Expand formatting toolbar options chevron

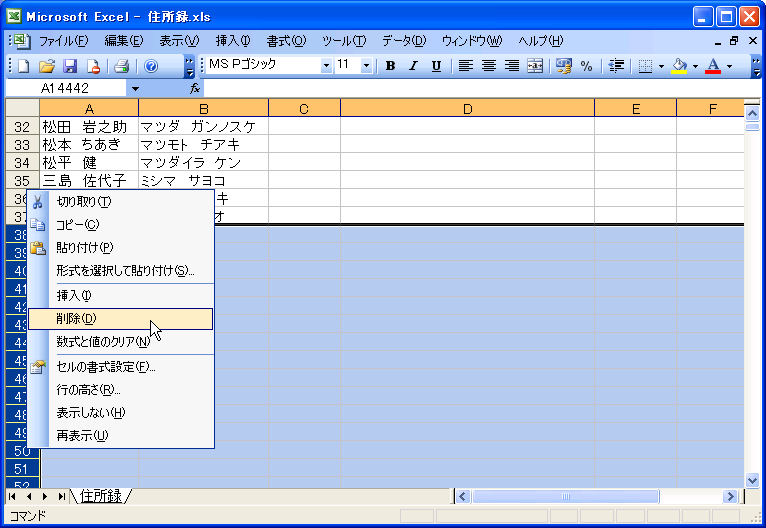point(756,66)
